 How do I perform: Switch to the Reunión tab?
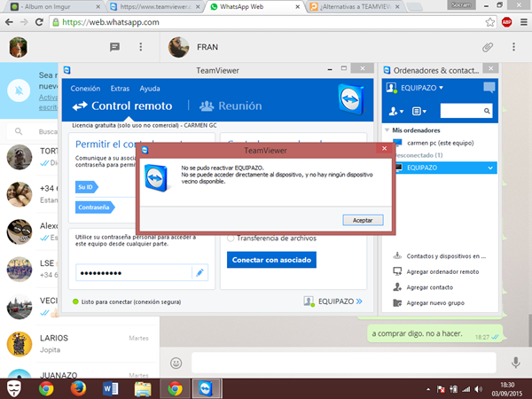(x=231, y=106)
